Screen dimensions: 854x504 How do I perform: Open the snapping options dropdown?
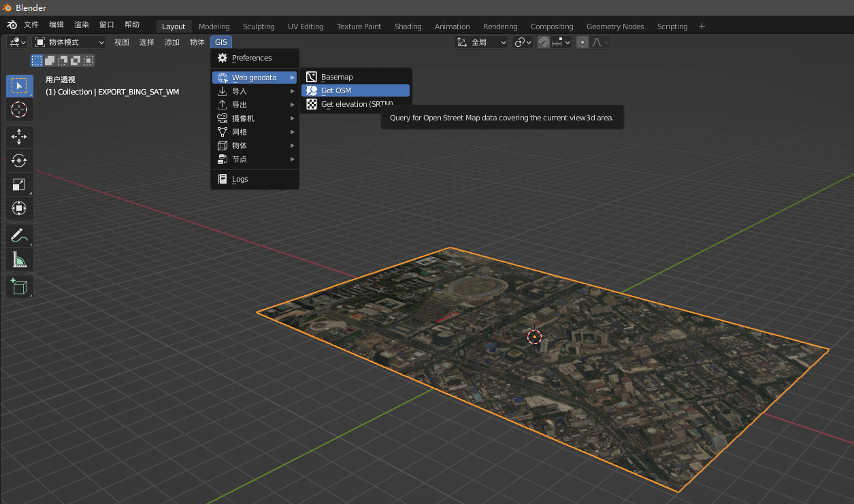[561, 42]
